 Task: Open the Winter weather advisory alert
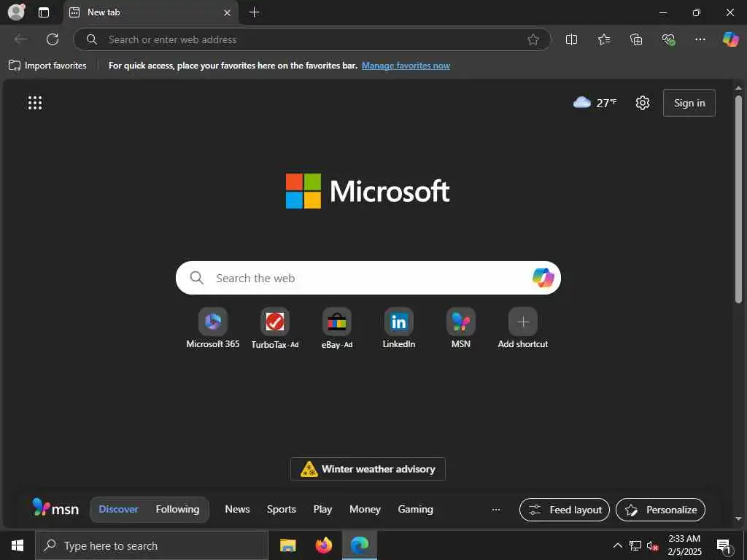tap(368, 469)
